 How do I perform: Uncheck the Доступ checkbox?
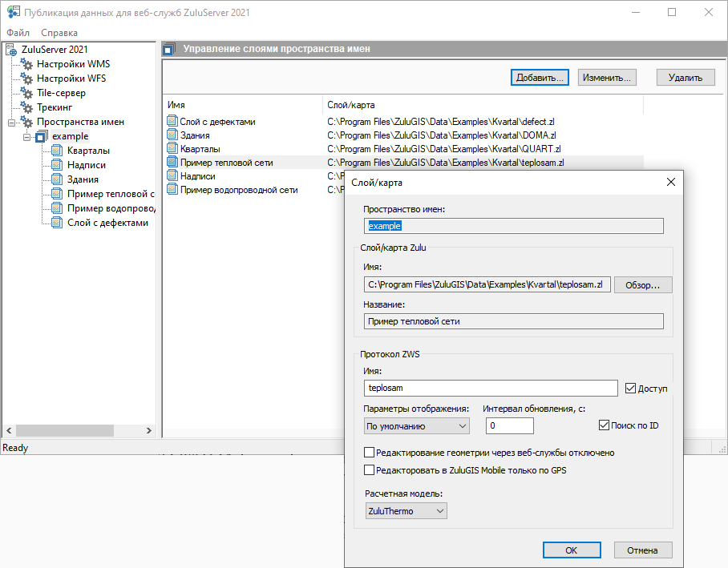[630, 389]
